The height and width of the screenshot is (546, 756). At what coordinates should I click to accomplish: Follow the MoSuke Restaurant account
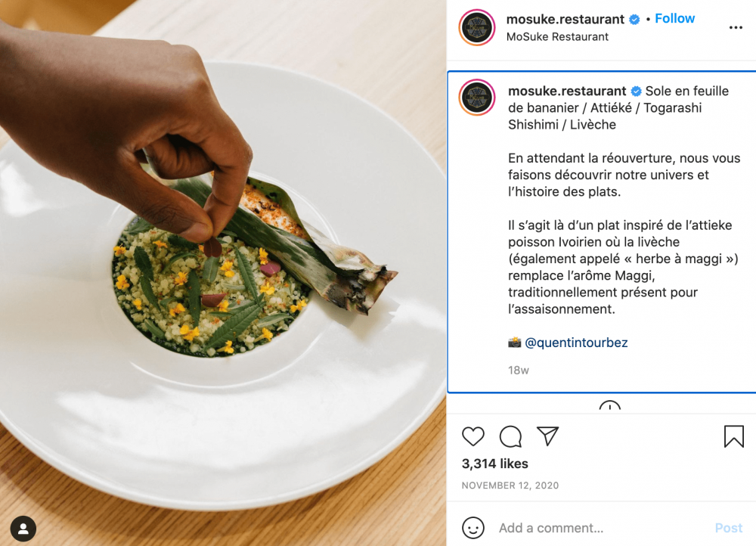coord(674,18)
